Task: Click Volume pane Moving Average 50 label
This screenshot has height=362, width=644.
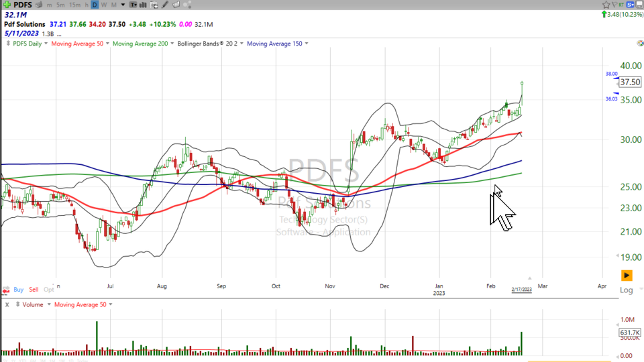Action: (x=80, y=304)
